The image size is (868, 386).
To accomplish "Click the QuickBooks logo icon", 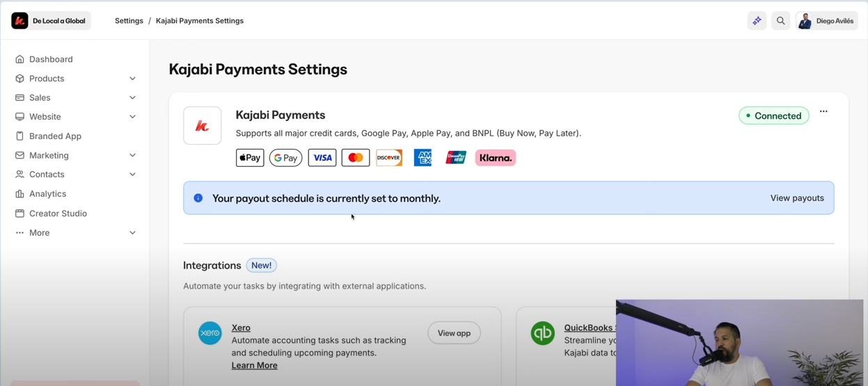I will (543, 333).
